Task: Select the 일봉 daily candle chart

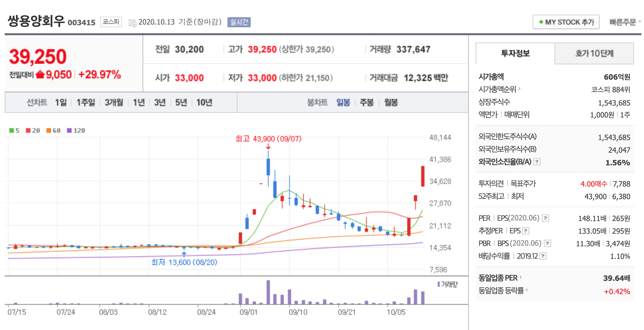Action: point(343,102)
